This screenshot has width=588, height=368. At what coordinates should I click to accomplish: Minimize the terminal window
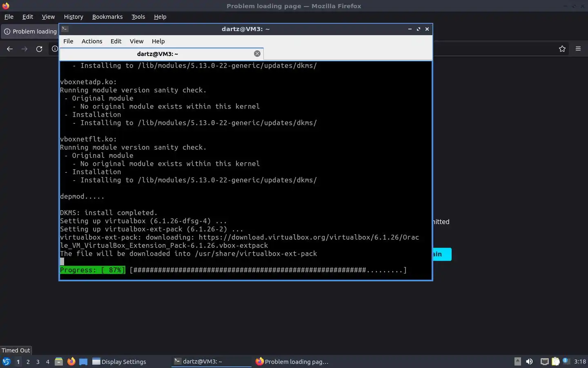click(410, 29)
